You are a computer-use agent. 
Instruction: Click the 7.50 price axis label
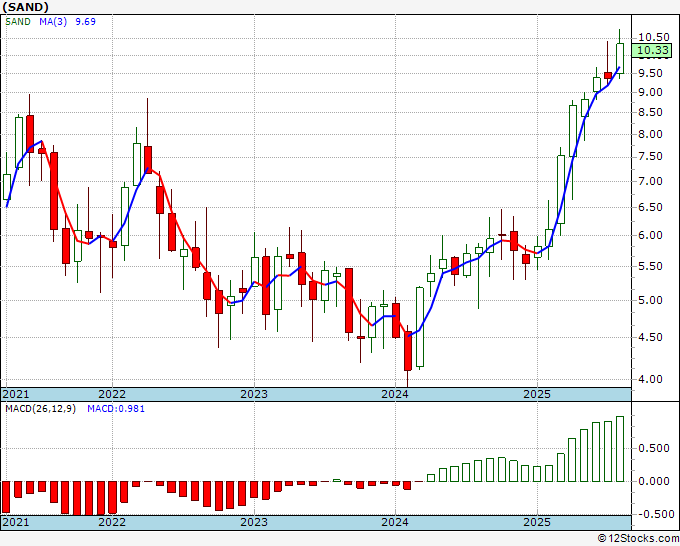(651, 157)
